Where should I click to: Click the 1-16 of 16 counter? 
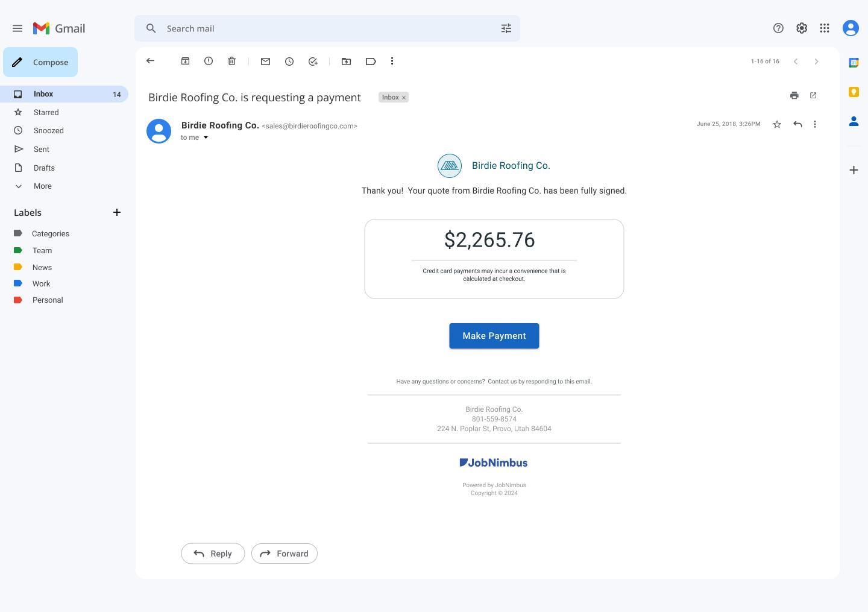coord(765,62)
